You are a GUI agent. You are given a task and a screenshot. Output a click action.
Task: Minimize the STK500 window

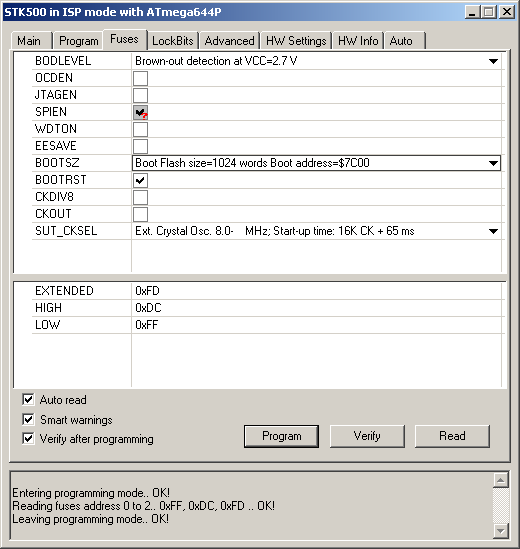472,12
